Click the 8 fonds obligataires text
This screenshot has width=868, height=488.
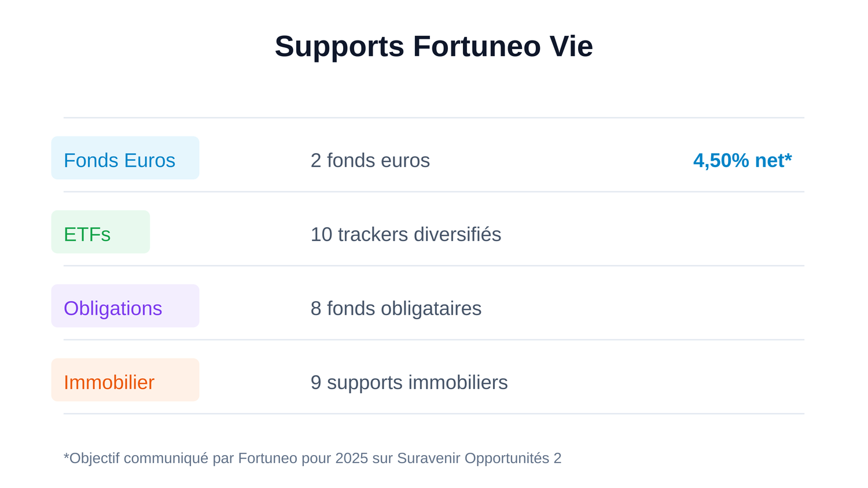pos(396,308)
